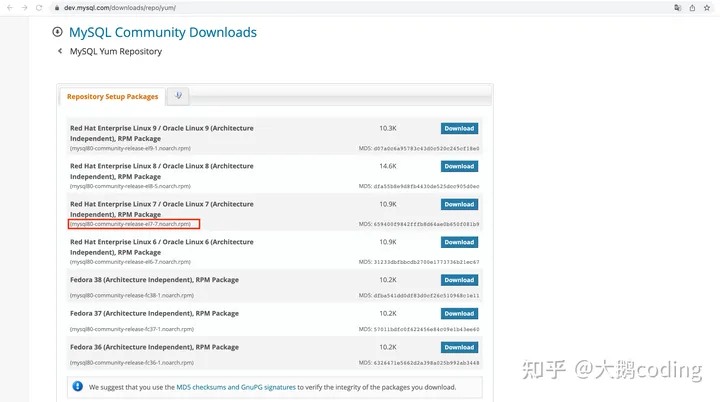The width and height of the screenshot is (720, 402).
Task: Download the Fedora 38 RPM package
Action: click(x=459, y=280)
